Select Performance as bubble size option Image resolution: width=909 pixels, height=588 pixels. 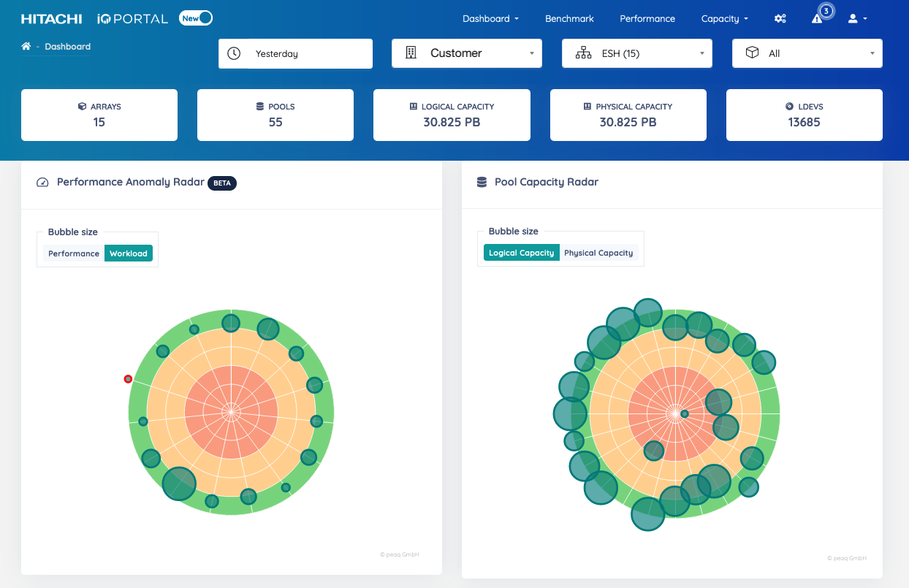(x=73, y=253)
